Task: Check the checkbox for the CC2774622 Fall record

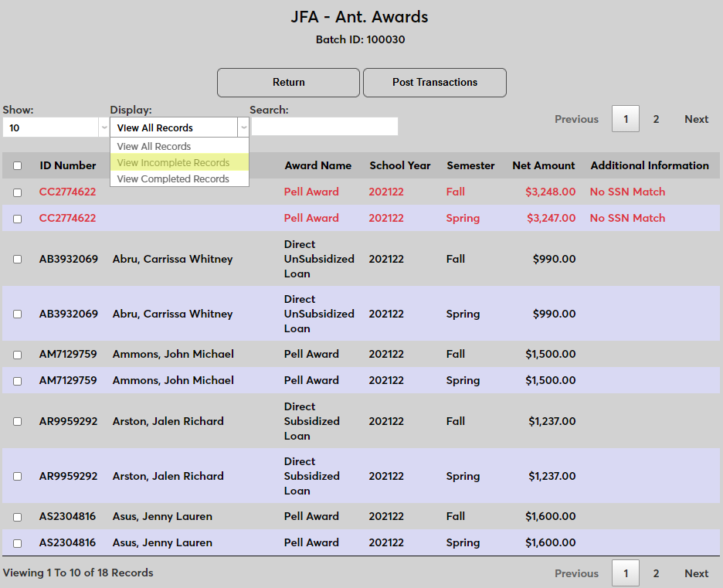Action: point(17,192)
